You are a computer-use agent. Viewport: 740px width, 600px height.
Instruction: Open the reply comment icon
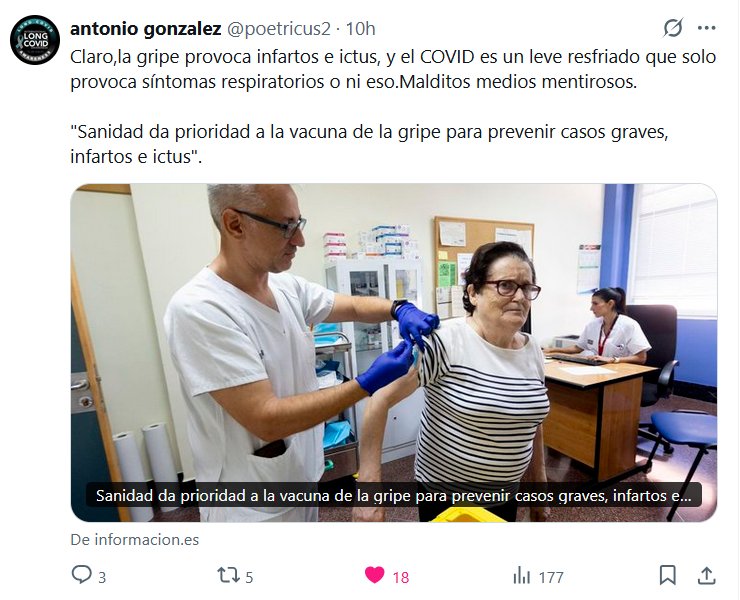(82, 575)
